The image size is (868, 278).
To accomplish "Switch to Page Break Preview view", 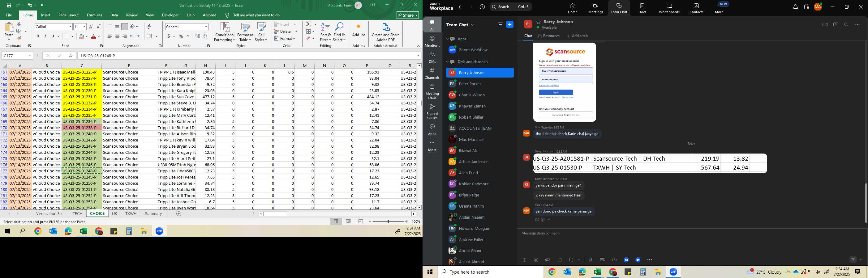I will (361, 221).
